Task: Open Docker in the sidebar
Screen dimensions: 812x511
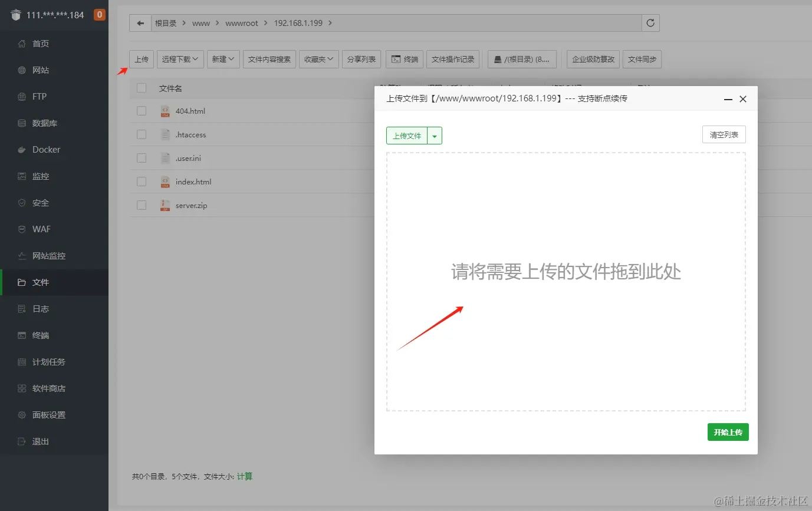Action: pos(54,150)
